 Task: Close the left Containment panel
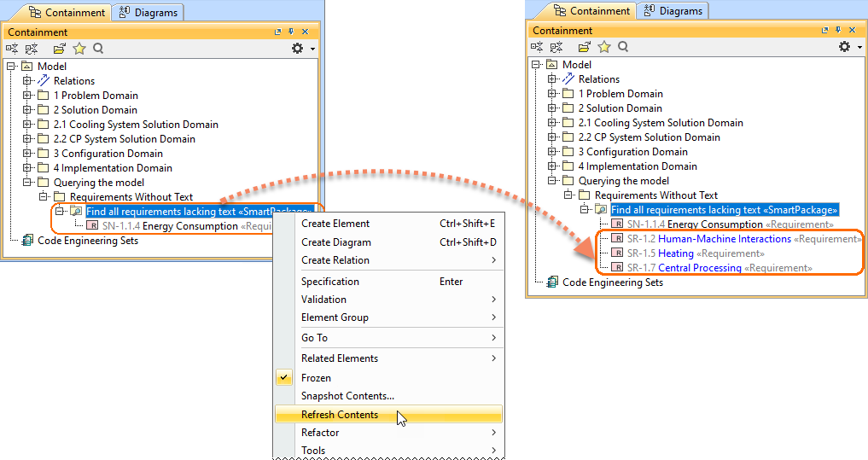305,32
